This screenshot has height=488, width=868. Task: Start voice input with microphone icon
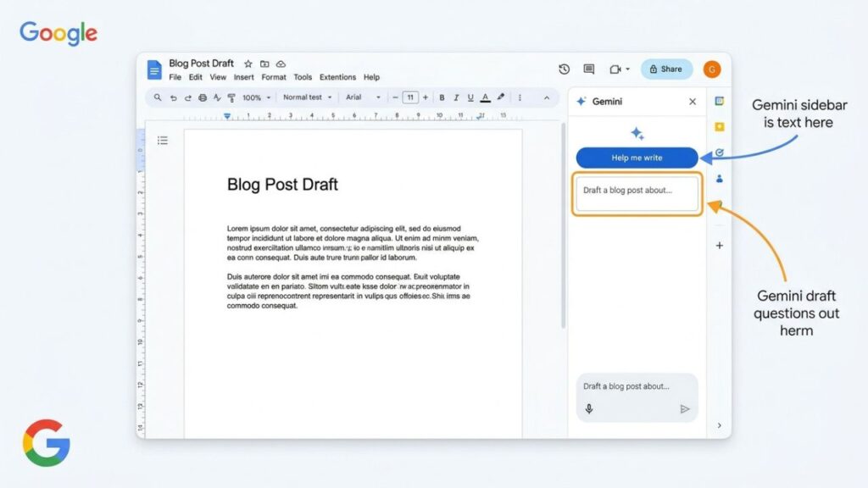click(x=589, y=409)
